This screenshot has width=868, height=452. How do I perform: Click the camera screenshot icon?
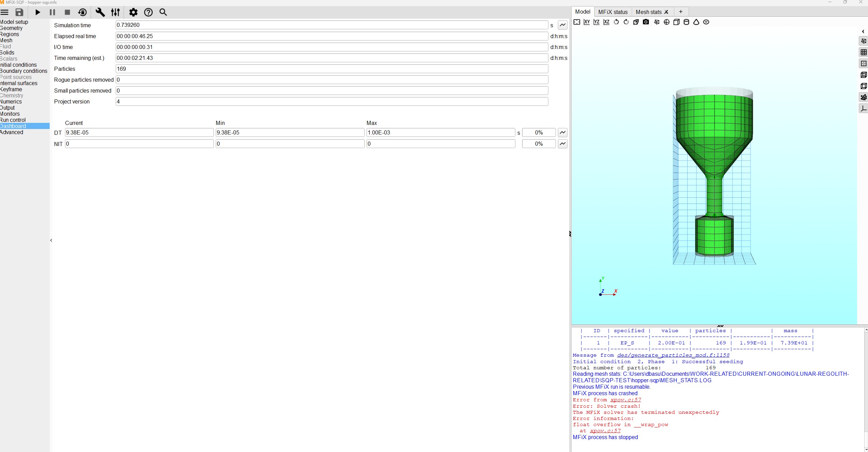coord(646,22)
